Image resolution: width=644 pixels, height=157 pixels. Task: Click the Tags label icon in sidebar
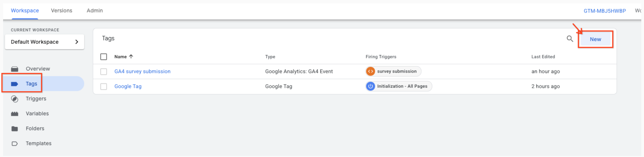tap(15, 84)
